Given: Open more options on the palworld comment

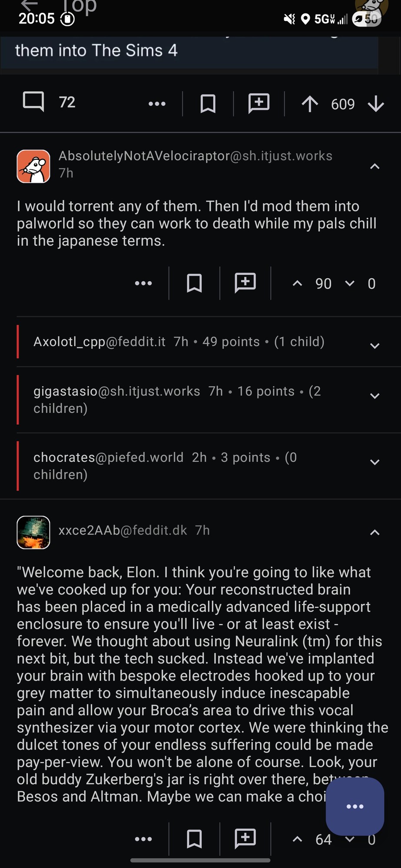Looking at the screenshot, I should 143,283.
